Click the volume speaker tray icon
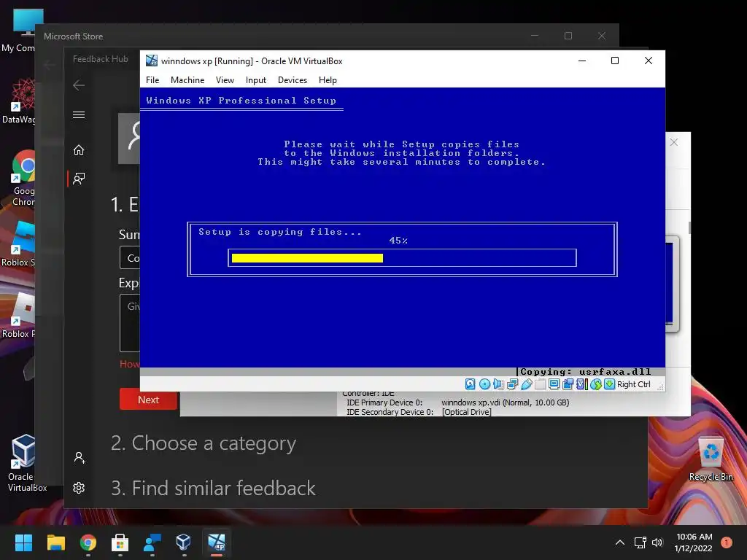 tap(657, 542)
